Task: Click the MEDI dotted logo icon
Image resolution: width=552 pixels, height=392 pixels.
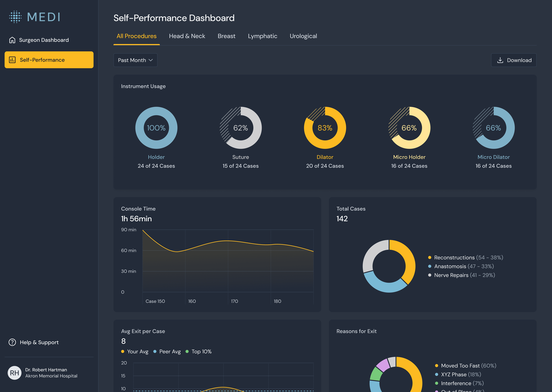Action: tap(15, 17)
